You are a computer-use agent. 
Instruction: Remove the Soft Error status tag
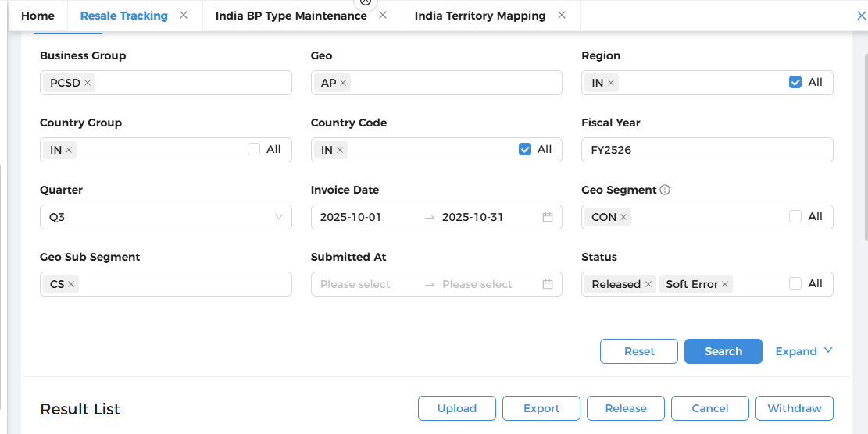pyautogui.click(x=725, y=284)
